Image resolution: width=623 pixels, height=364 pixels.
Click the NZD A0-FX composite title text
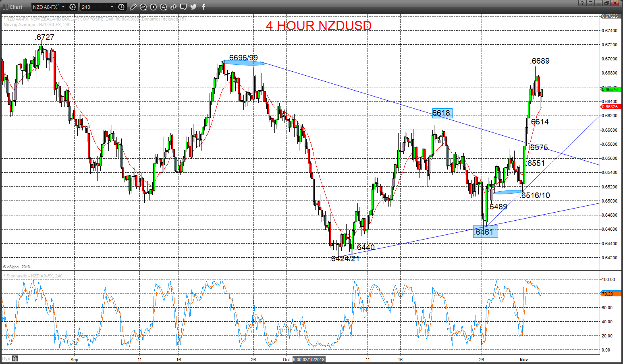tap(95, 19)
